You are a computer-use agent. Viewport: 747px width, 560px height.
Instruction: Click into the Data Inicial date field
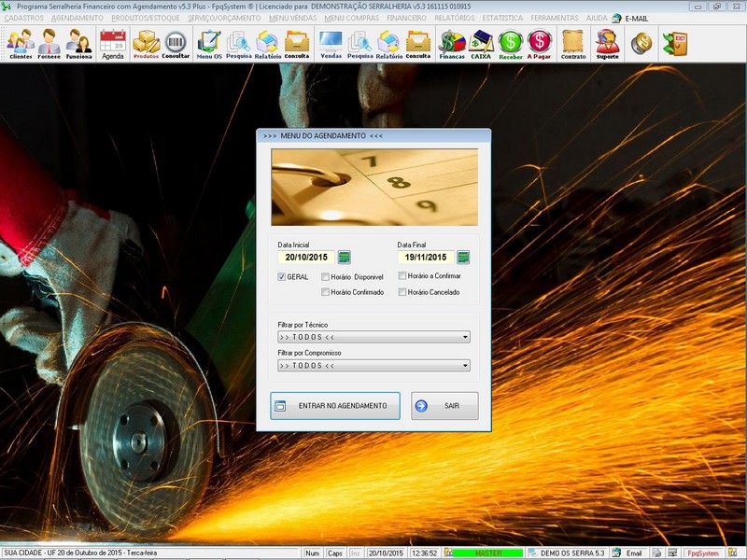pos(306,258)
